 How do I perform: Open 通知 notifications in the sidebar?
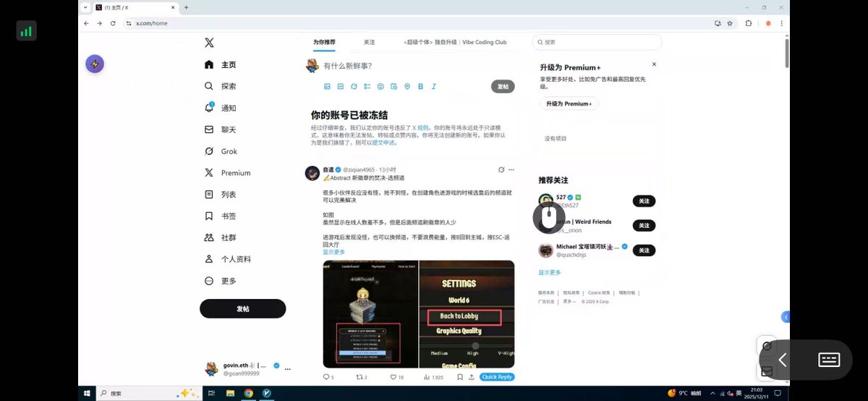(x=221, y=108)
